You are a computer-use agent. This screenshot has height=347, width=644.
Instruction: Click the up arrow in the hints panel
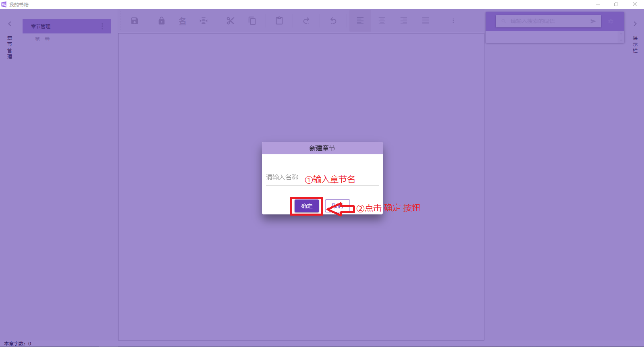click(621, 34)
